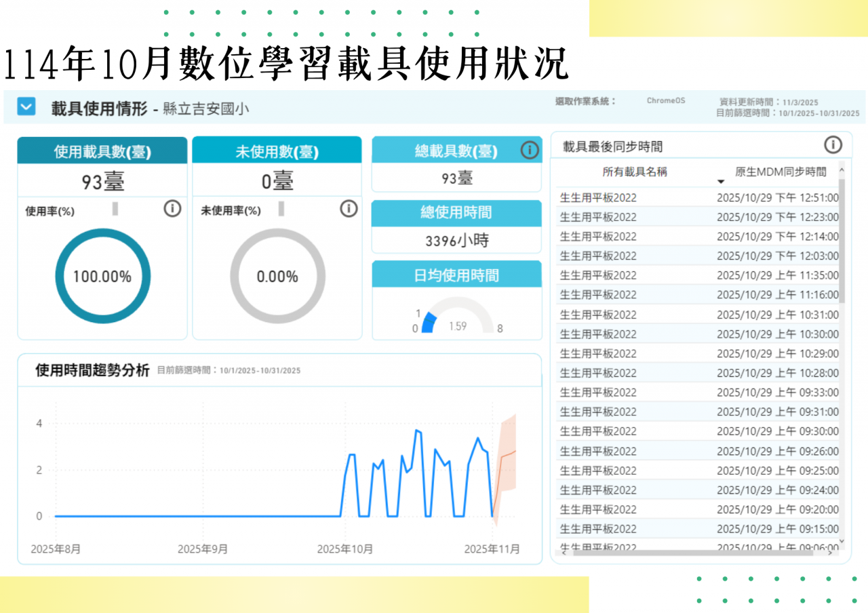Click the 日均使用時間 gauge showing 1.59
This screenshot has width=868, height=613.
tap(458, 315)
